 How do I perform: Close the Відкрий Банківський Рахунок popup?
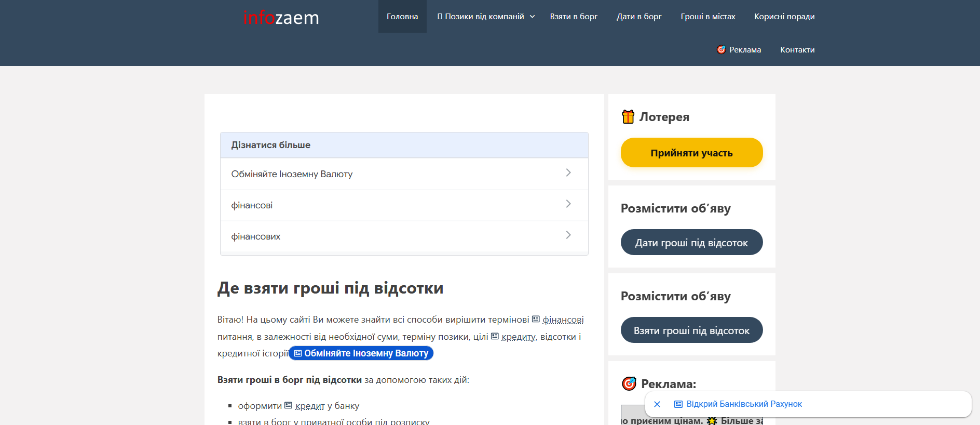point(657,404)
